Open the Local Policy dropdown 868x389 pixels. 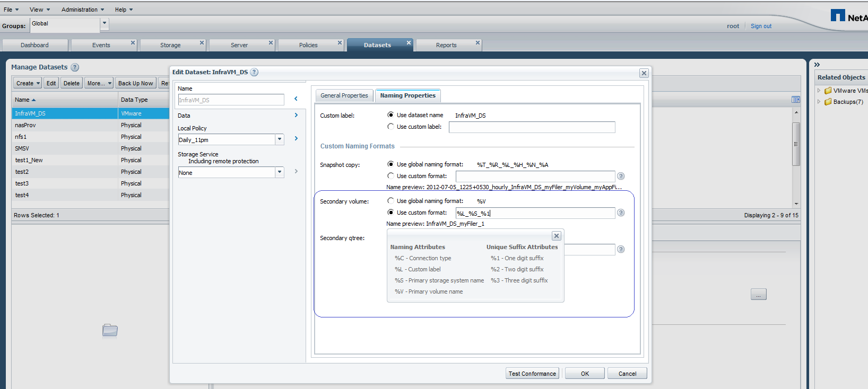[280, 139]
